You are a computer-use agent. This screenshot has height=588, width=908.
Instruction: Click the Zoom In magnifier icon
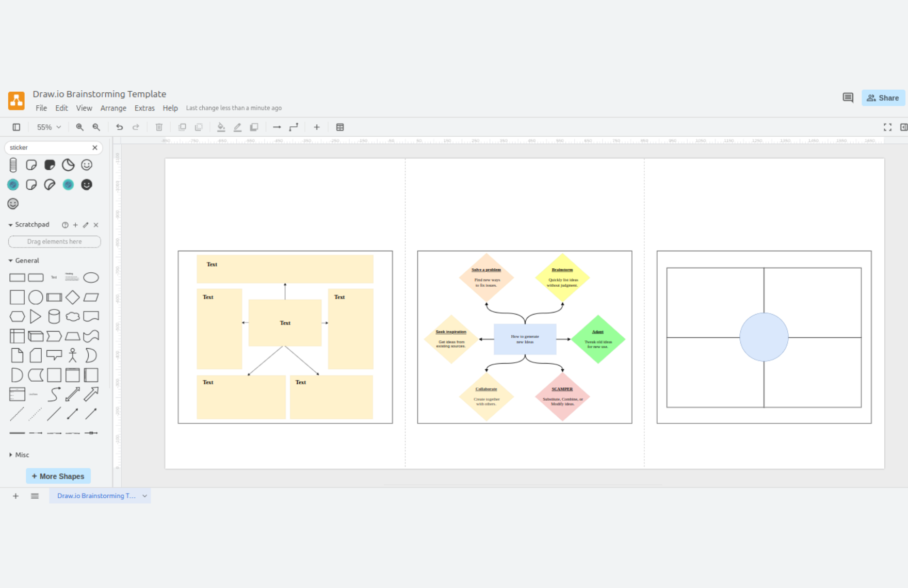pos(79,127)
